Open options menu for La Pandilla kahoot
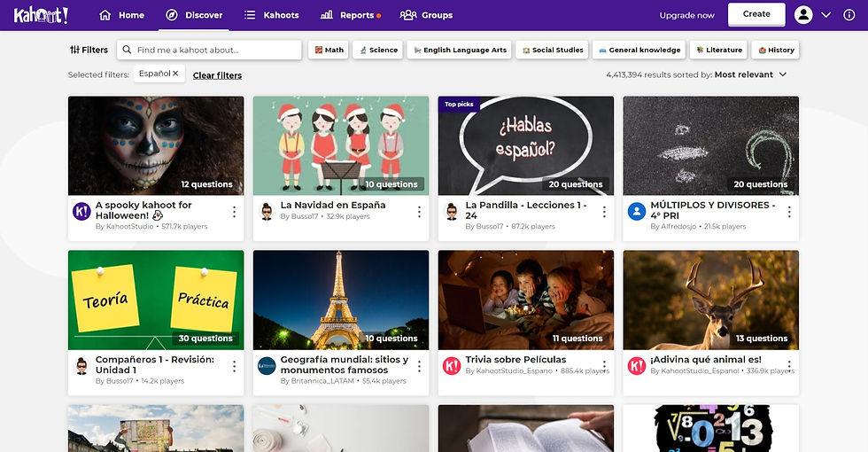Screen dimensions: 868x452 [x=604, y=212]
